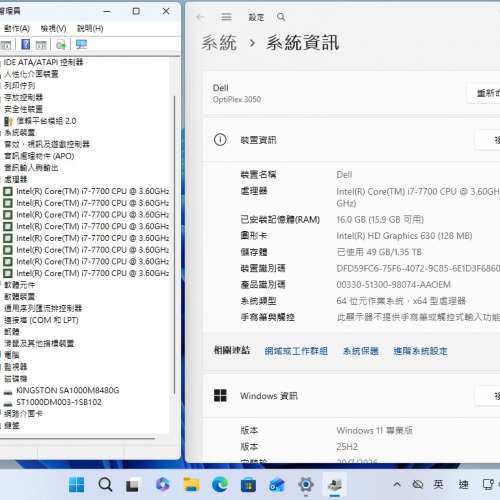Image resolution: width=500 pixels, height=500 pixels.
Task: Select the KINGSTON SA1000M8480G disk entry
Action: (x=68, y=390)
